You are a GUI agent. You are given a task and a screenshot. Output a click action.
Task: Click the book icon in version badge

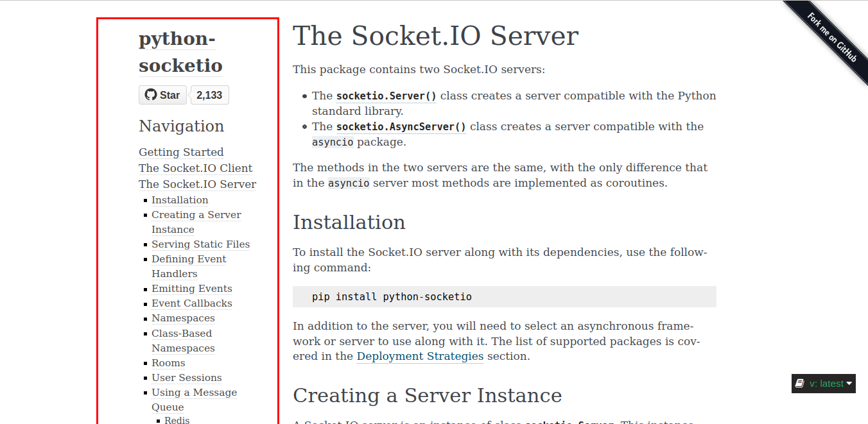coord(800,384)
